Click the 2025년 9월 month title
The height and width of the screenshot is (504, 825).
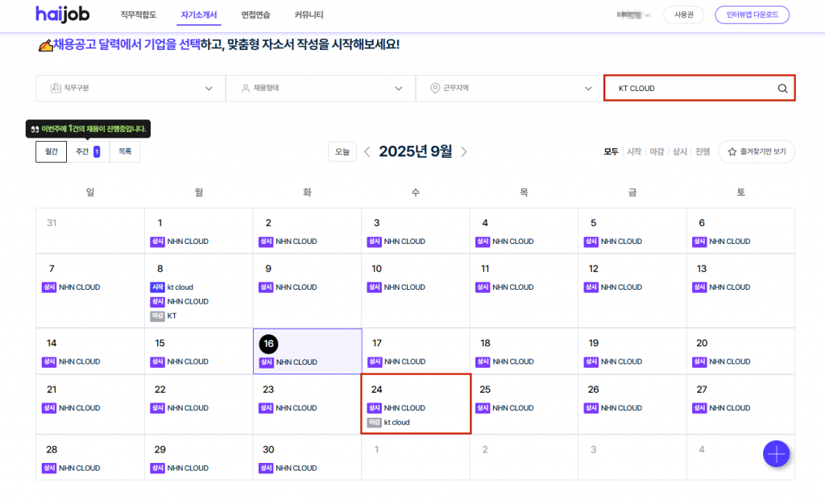pyautogui.click(x=415, y=151)
